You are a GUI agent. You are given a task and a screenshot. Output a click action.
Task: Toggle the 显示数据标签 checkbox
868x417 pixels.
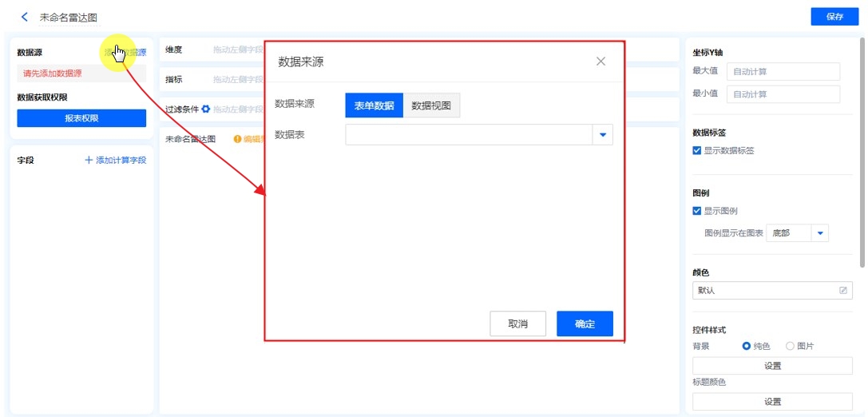coord(697,150)
